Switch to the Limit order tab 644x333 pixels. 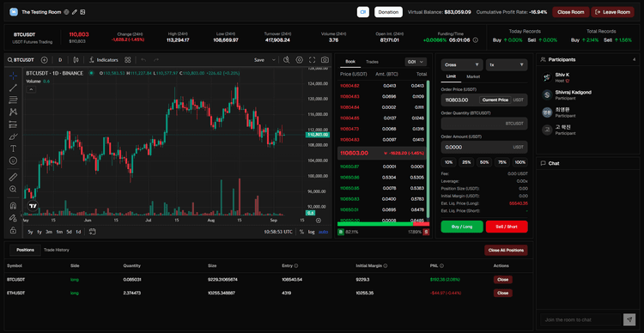(451, 76)
